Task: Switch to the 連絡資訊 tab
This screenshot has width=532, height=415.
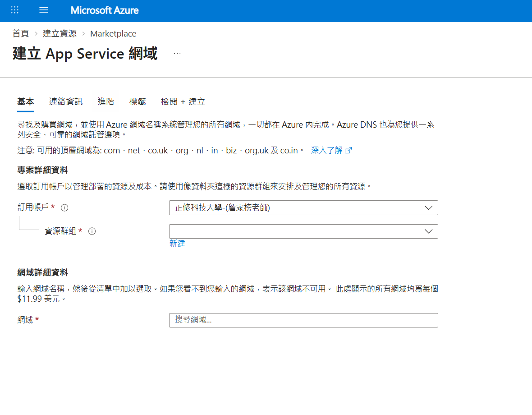Action: coord(66,101)
